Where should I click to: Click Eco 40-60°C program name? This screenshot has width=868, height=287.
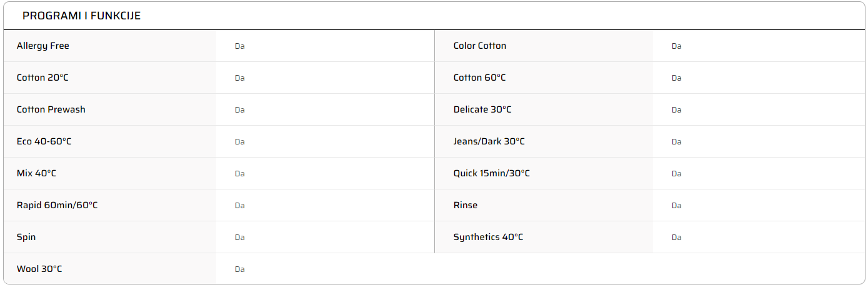(44, 141)
